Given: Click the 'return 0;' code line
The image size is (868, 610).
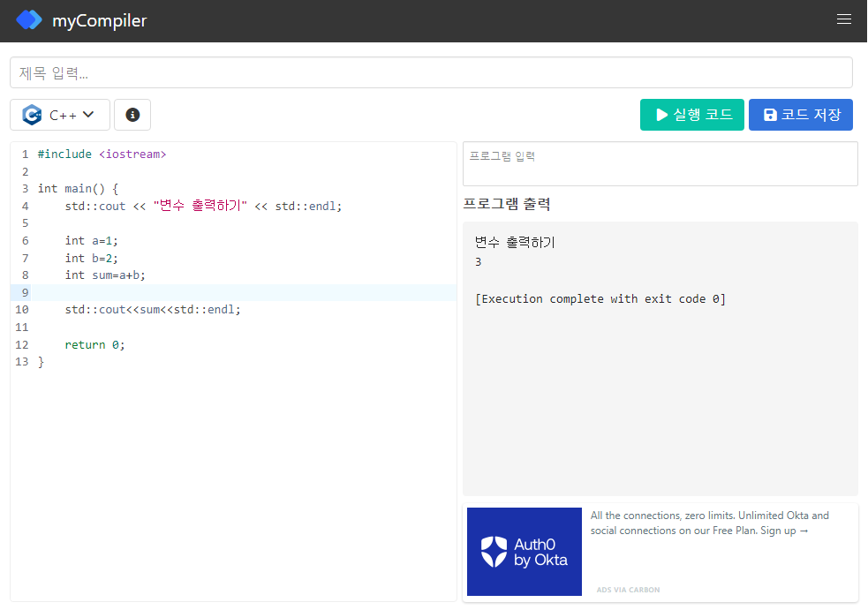Looking at the screenshot, I should 94,345.
